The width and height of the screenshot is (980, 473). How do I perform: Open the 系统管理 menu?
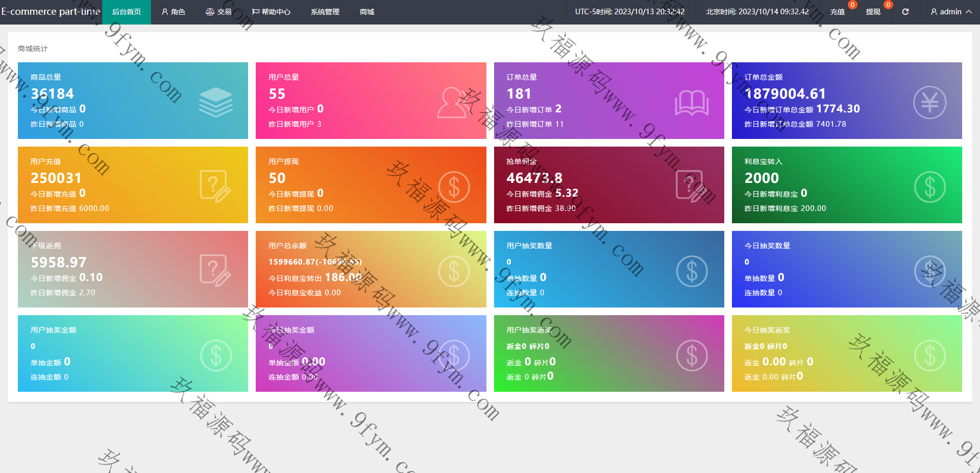[x=325, y=12]
